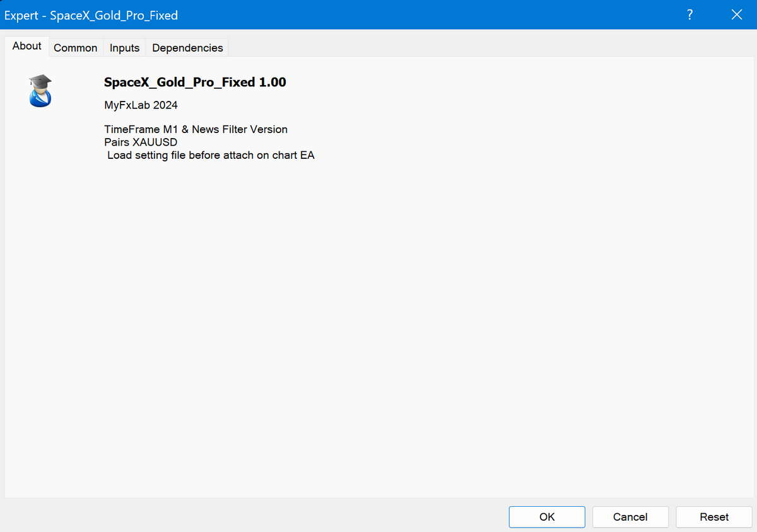The image size is (757, 532).
Task: Close the Expert dialog with the X
Action: point(736,14)
